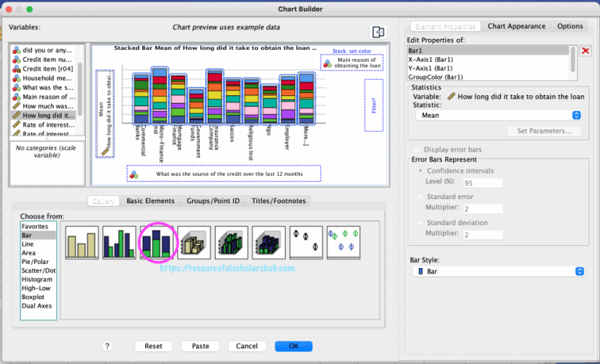Open the Statistic dropdown showing Mean
600x364 pixels.
[x=500, y=114]
